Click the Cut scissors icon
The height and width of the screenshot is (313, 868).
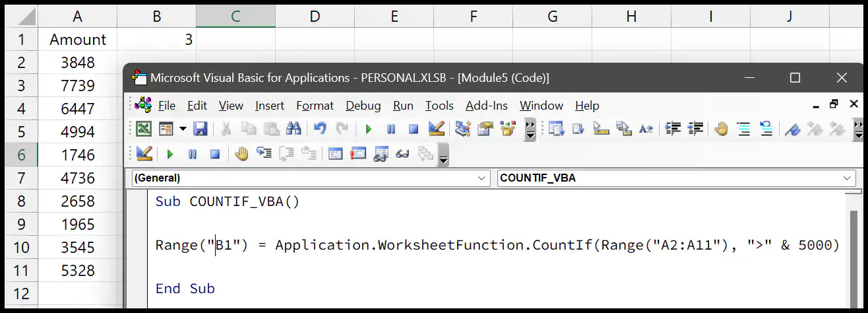tap(226, 129)
